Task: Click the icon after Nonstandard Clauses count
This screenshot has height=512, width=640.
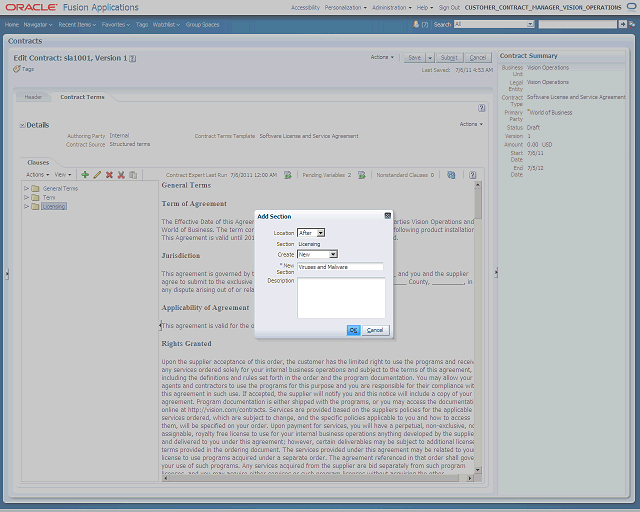Action: click(x=451, y=175)
